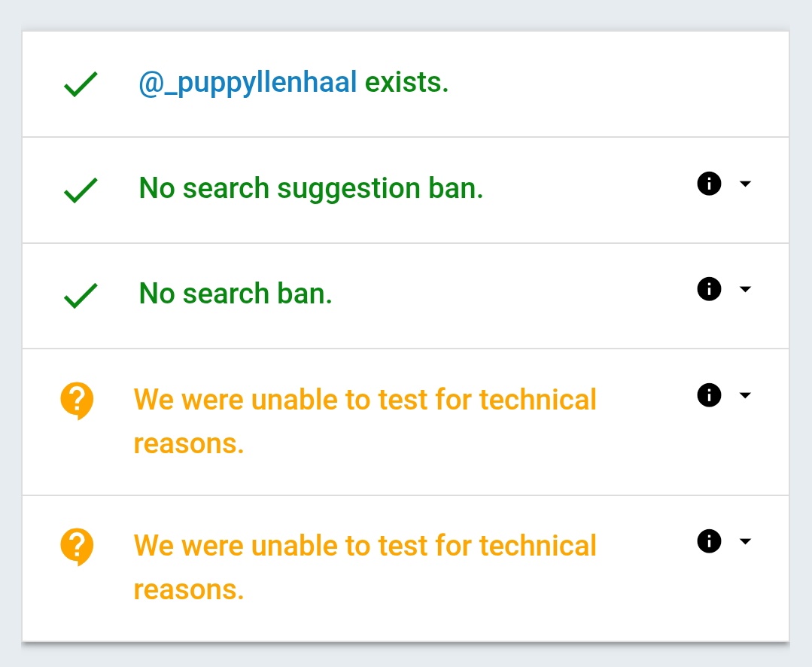Screen dimensions: 812x667
Task: Click orange question mark in upper unable-to-test row
Action: pos(77,400)
